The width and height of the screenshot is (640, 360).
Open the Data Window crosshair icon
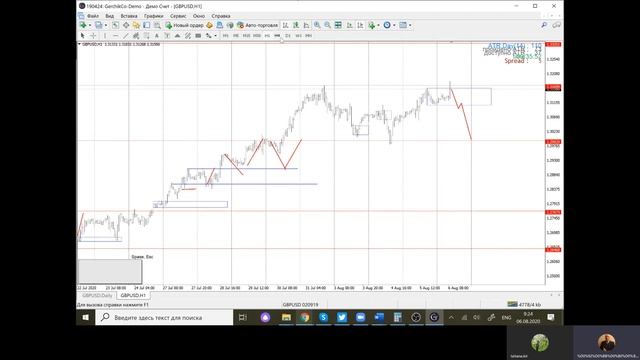point(126,25)
